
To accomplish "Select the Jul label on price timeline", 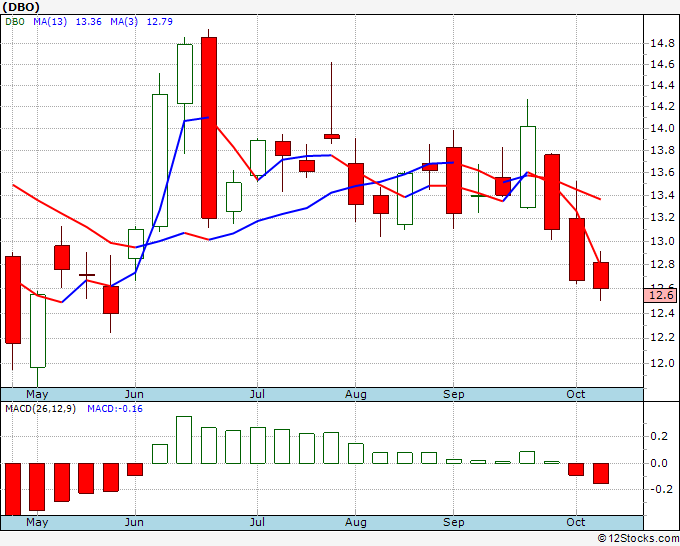I will click(x=257, y=394).
